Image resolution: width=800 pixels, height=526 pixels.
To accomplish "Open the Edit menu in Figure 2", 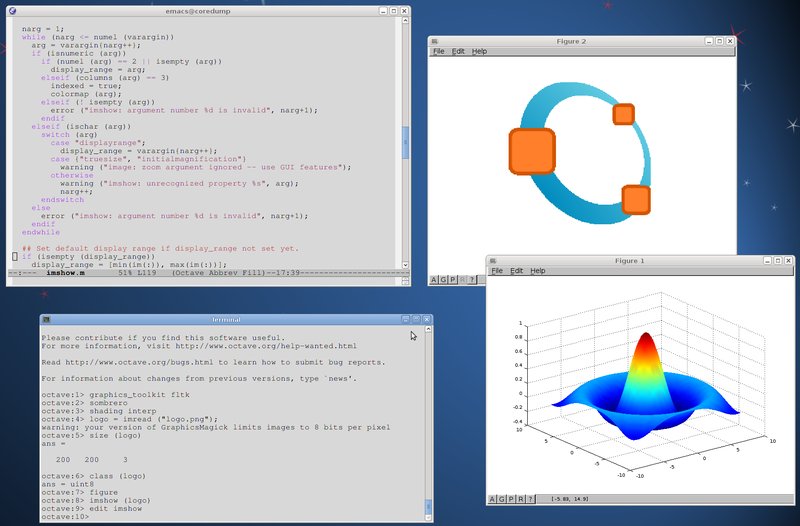I will [x=458, y=52].
